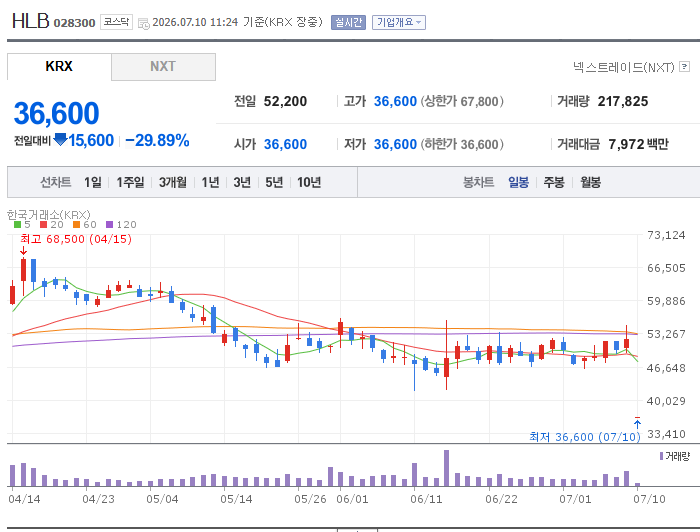Click the 상한가 67,800 text

point(462,102)
